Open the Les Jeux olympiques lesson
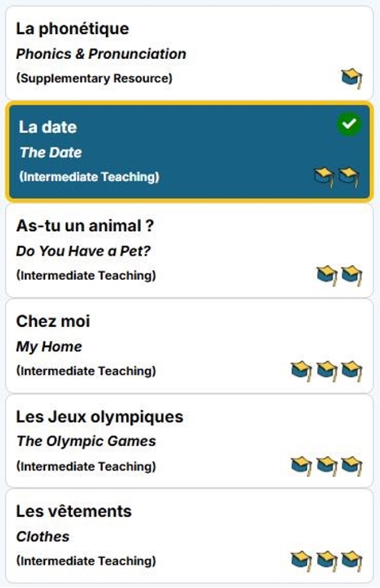Viewport: 380px width, 588px height. click(99, 416)
